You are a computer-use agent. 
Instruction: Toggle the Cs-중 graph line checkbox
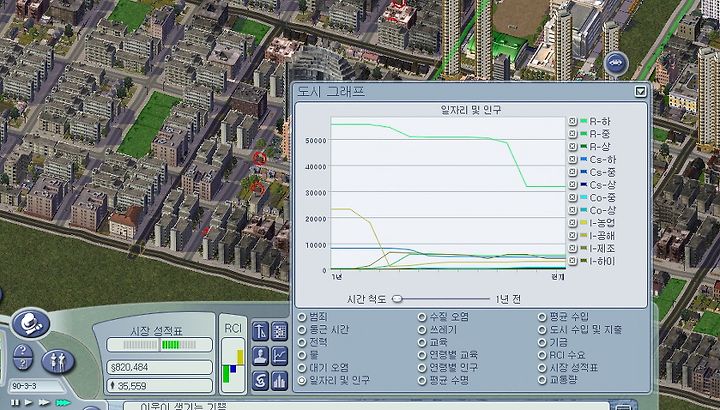coord(573,172)
